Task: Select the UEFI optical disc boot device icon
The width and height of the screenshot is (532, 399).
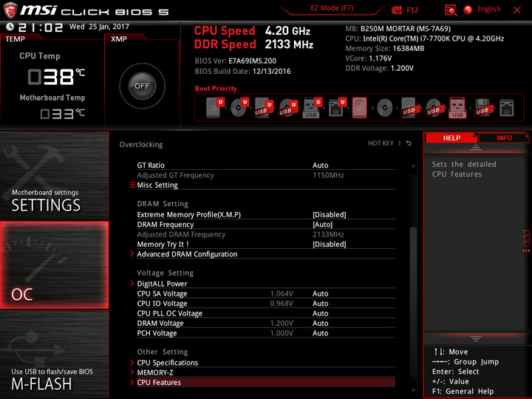Action: click(x=239, y=108)
